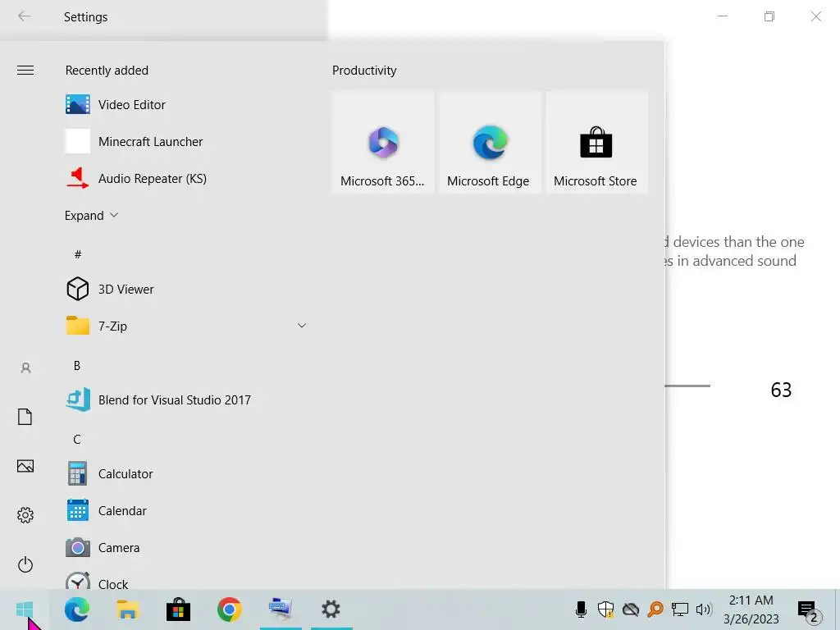Open the Calendar app
The height and width of the screenshot is (630, 840).
185,511
